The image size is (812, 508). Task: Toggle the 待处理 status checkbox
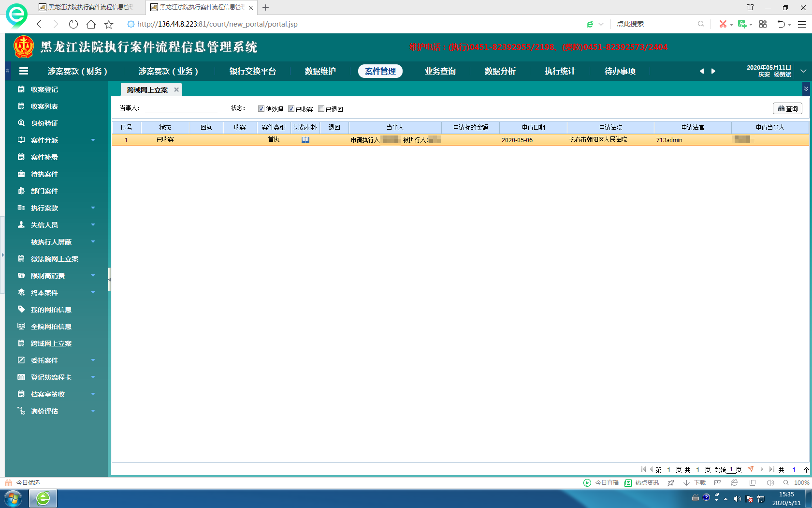261,109
